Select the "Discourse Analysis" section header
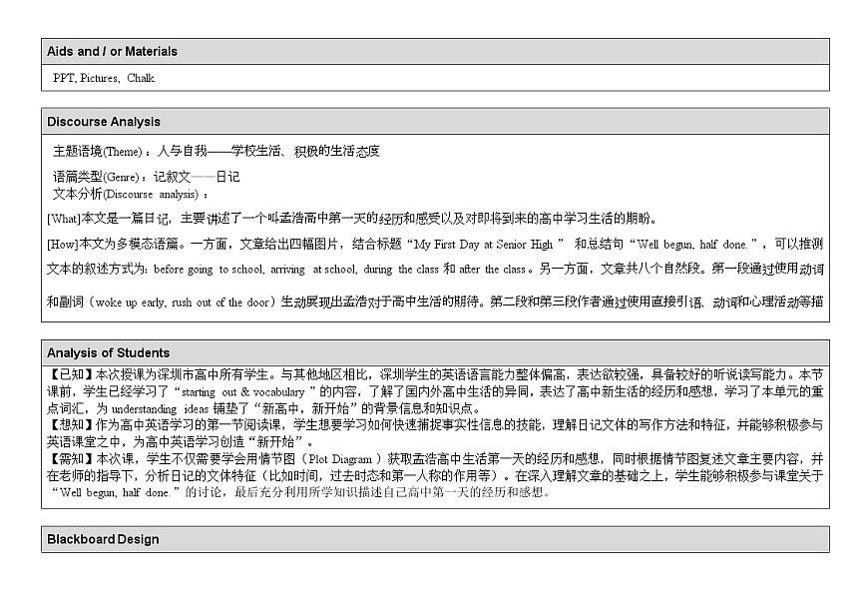This screenshot has width=868, height=614. click(104, 122)
